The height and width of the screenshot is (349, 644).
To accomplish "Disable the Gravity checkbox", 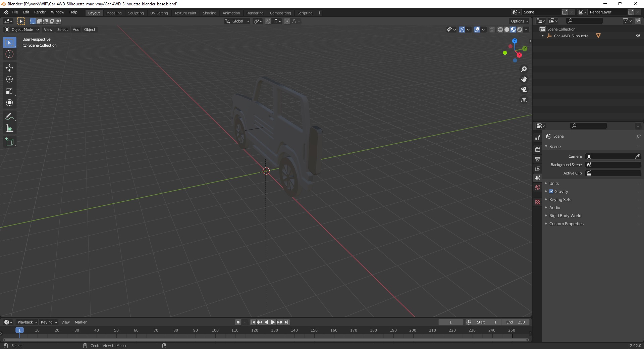I will click(551, 191).
